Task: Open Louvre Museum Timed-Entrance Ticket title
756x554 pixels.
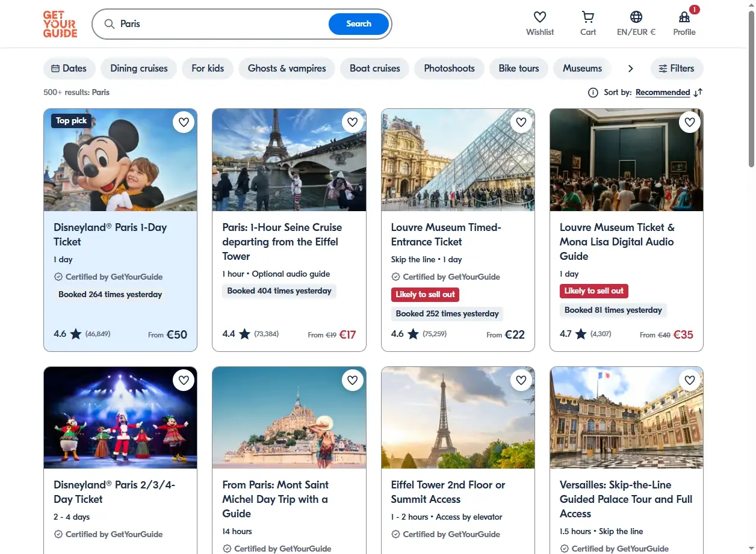Action: (446, 235)
